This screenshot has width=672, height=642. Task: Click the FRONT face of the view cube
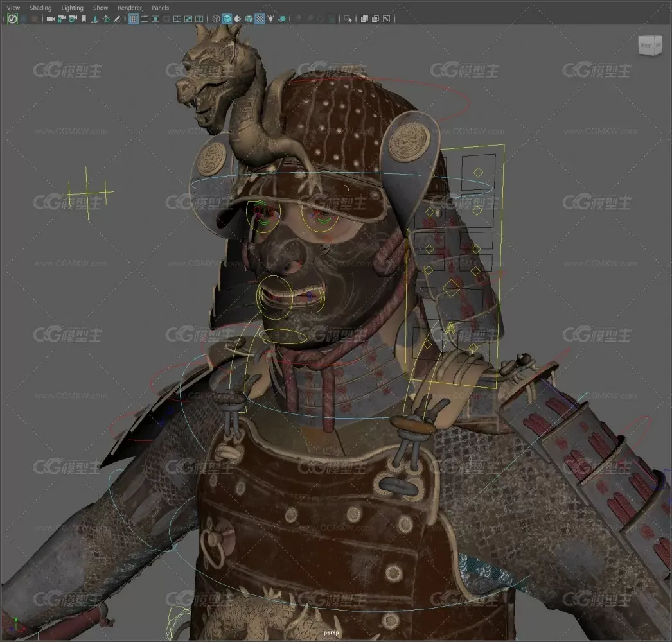click(646, 46)
